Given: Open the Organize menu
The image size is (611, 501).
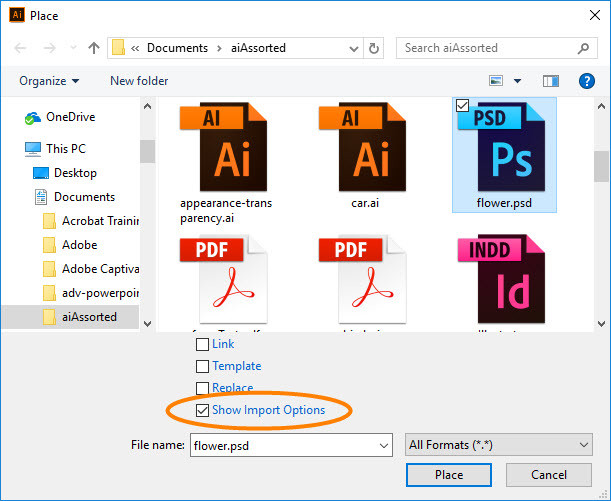Looking at the screenshot, I should (x=49, y=81).
